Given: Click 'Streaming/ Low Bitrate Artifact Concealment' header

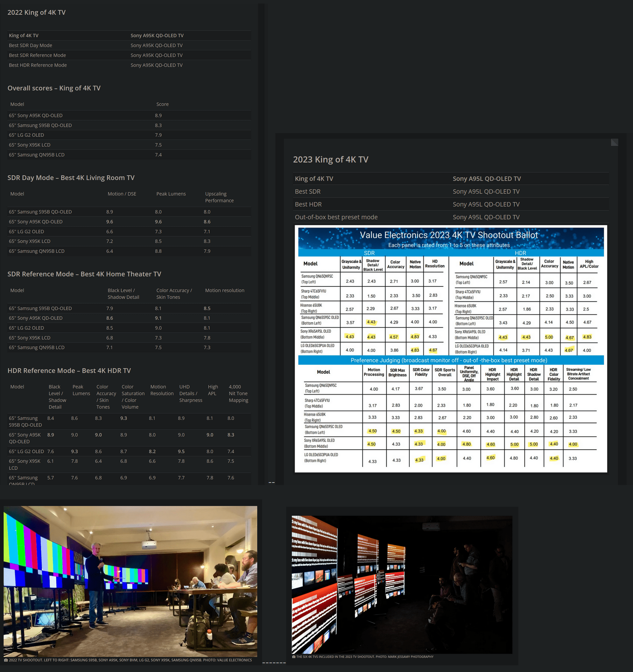Looking at the screenshot, I should coord(578,374).
